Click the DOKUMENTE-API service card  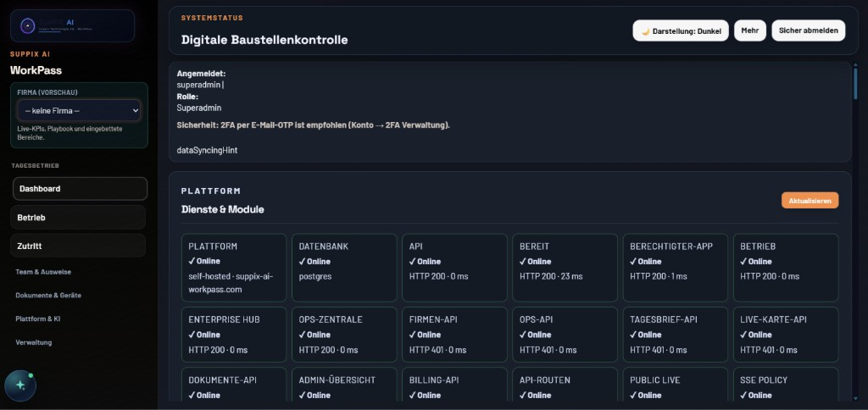234,385
